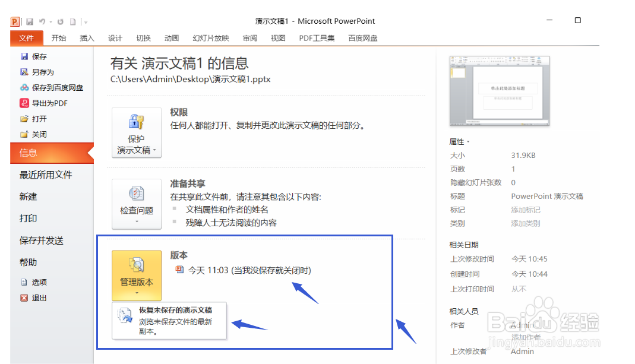Screen dimensions: 635x364
Task: Click the 选项 document icon in sidebar
Action: (x=24, y=282)
